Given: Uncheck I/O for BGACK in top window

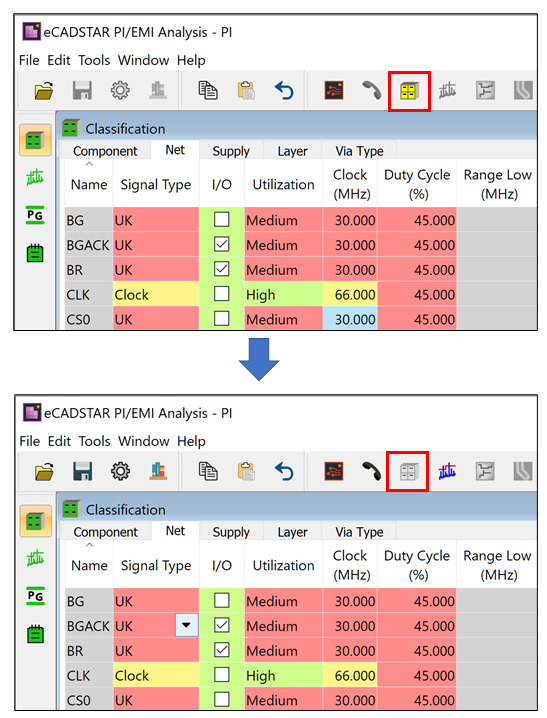Looking at the screenshot, I should (x=222, y=244).
